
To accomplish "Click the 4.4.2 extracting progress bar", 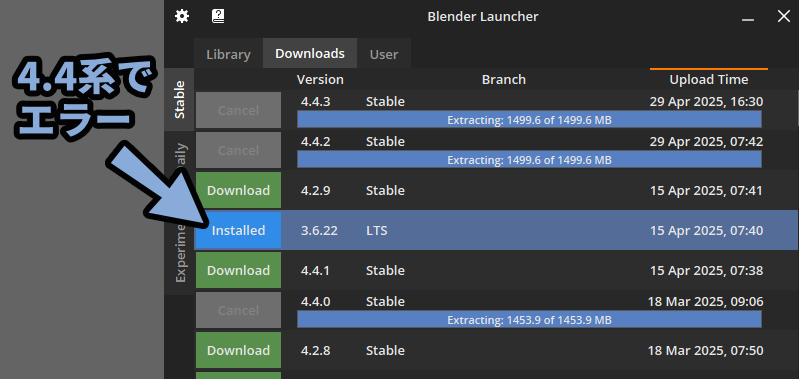I will pyautogui.click(x=529, y=160).
